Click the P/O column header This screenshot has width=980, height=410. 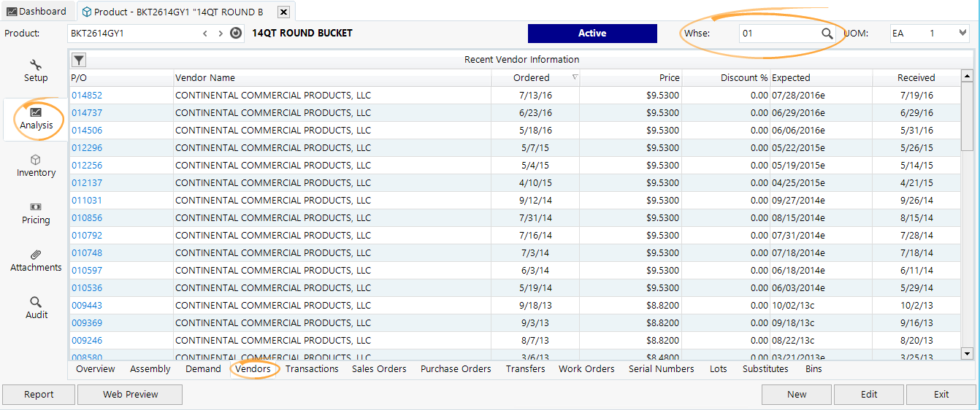(121, 77)
